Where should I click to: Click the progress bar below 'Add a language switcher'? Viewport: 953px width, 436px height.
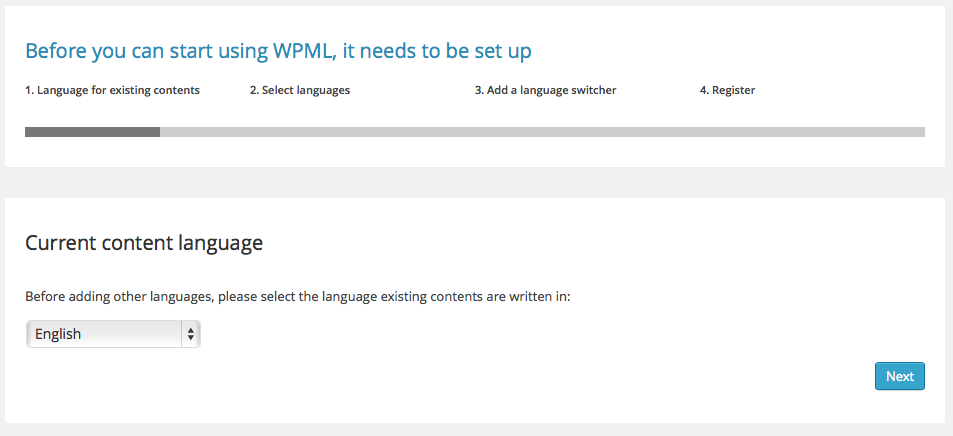pyautogui.click(x=545, y=132)
